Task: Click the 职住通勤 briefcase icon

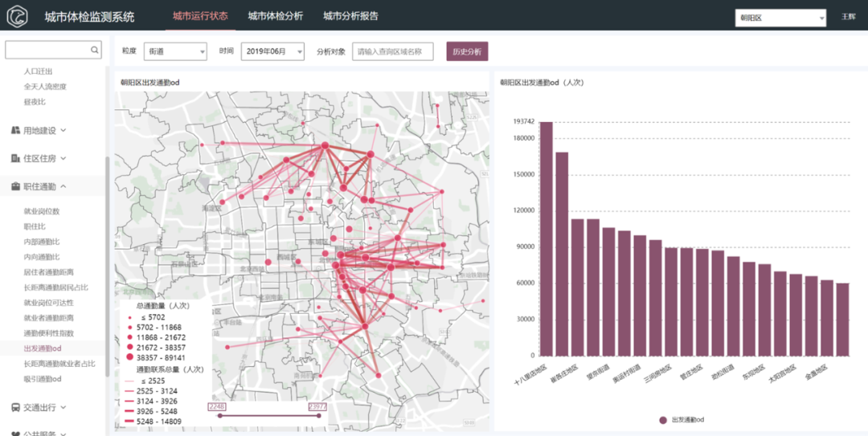Action: 15,186
